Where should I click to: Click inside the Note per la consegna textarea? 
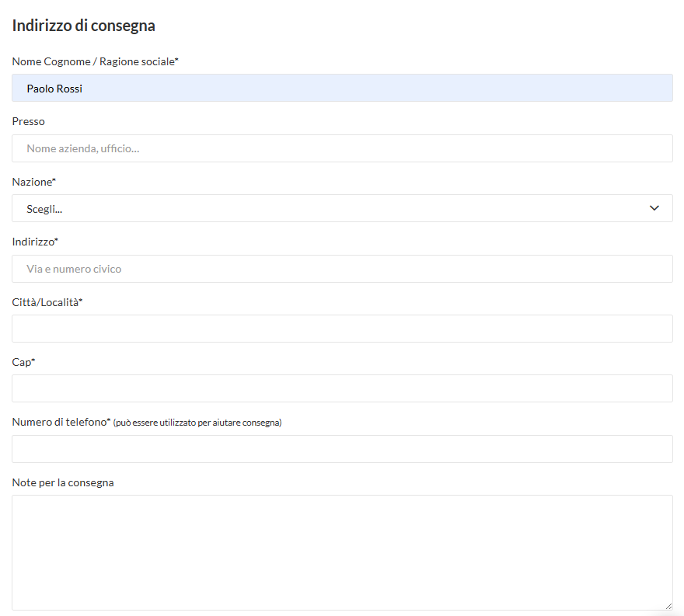click(x=342, y=552)
